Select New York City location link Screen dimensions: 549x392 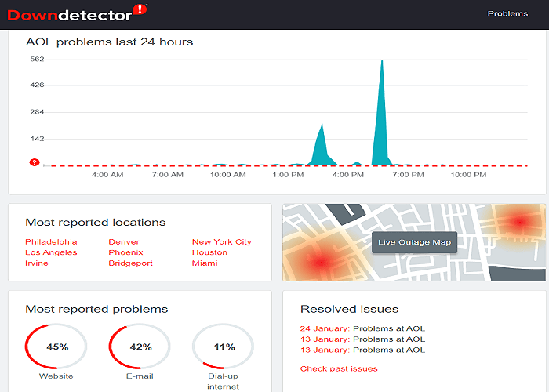tap(222, 241)
